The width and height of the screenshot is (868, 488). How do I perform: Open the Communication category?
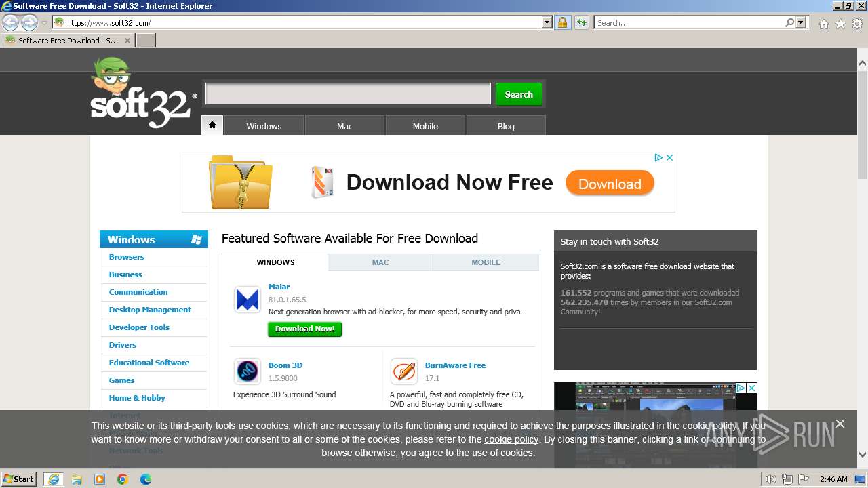coord(138,292)
